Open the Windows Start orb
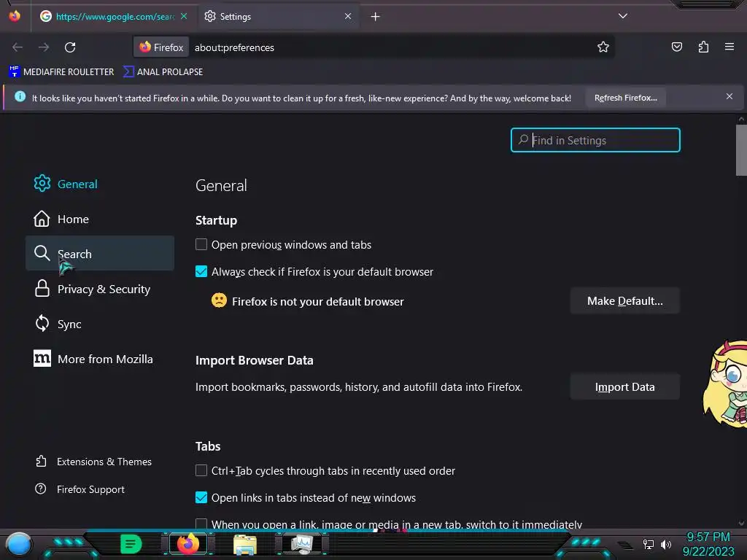 click(19, 545)
